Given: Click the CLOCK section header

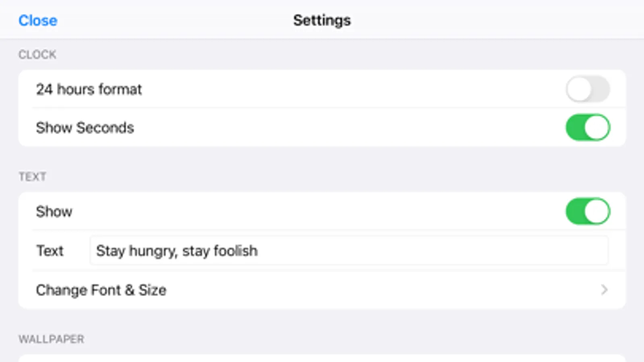Looking at the screenshot, I should click(37, 55).
